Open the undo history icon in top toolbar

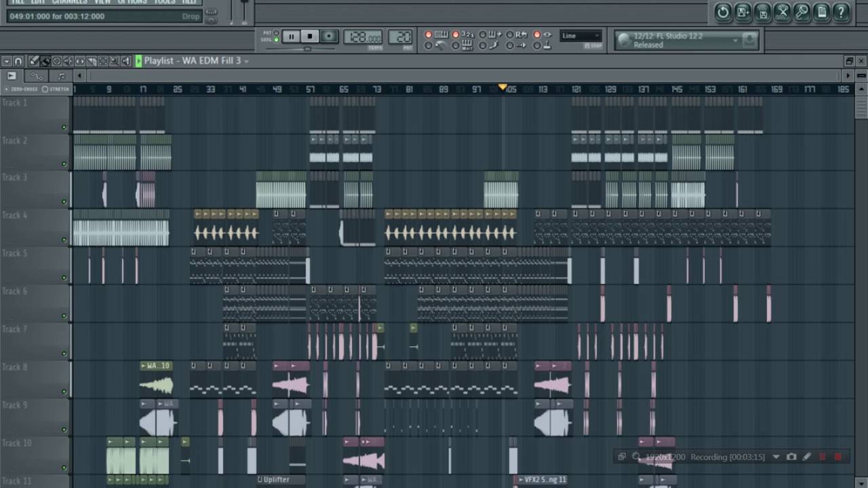tap(724, 11)
